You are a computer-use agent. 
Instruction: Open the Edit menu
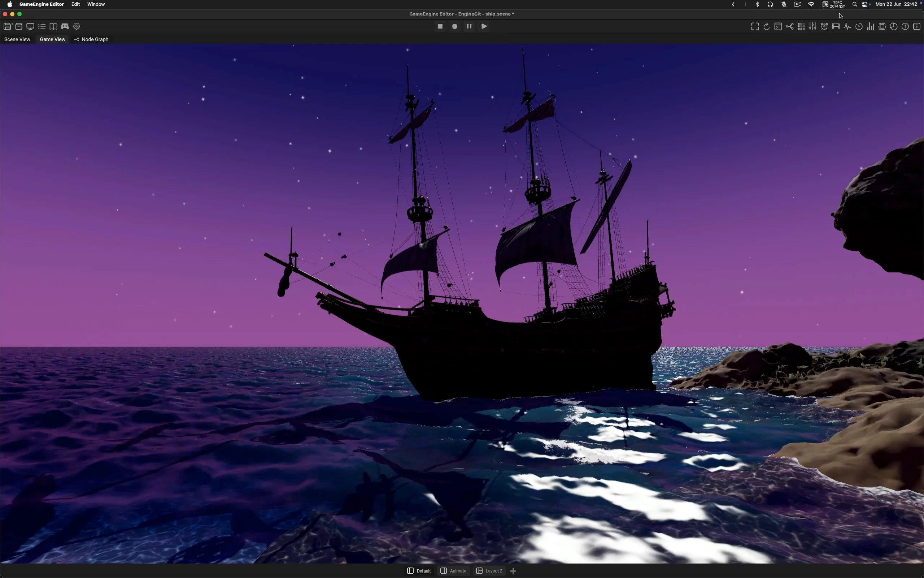(x=75, y=4)
